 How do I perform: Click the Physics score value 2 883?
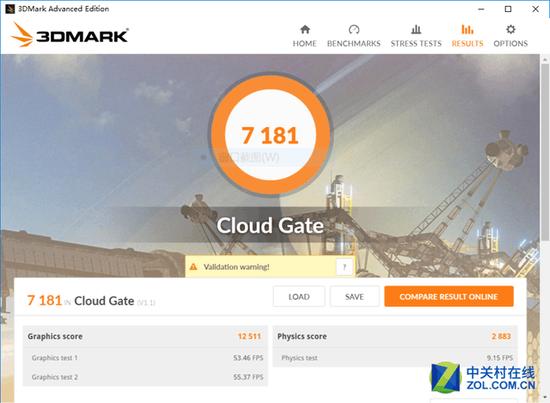(501, 336)
